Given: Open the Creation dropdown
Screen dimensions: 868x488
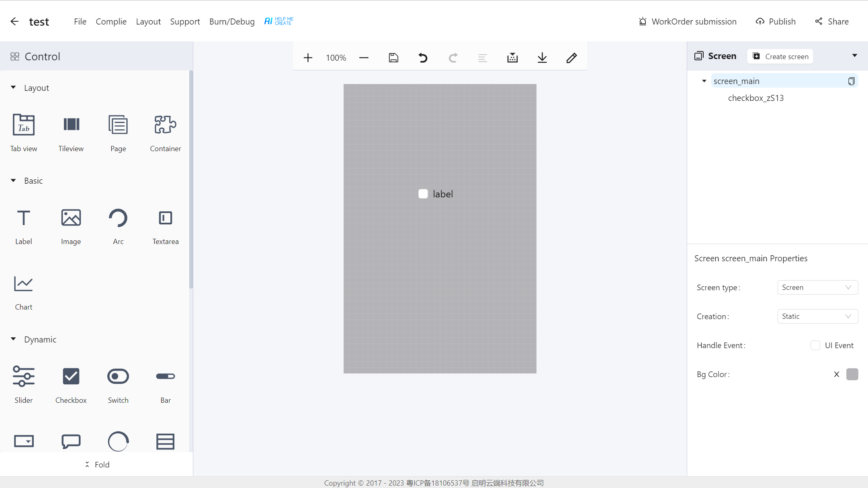Looking at the screenshot, I should 818,316.
